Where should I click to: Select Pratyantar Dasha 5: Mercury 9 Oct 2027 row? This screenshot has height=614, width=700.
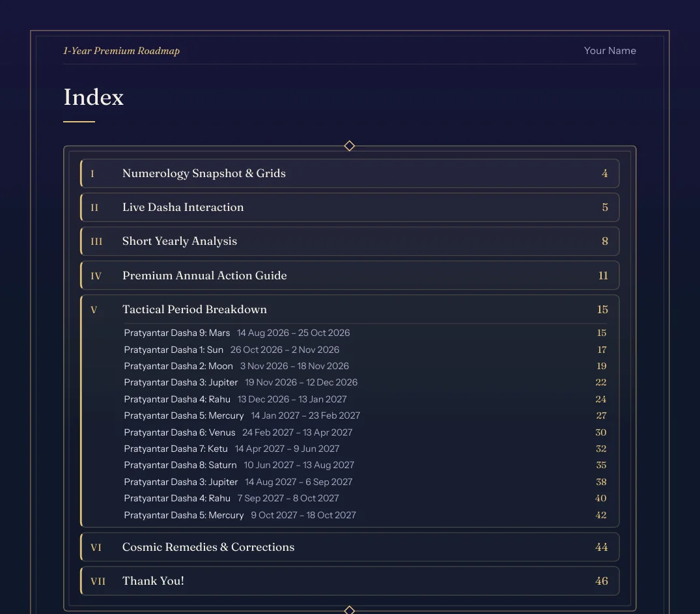pyautogui.click(x=365, y=515)
